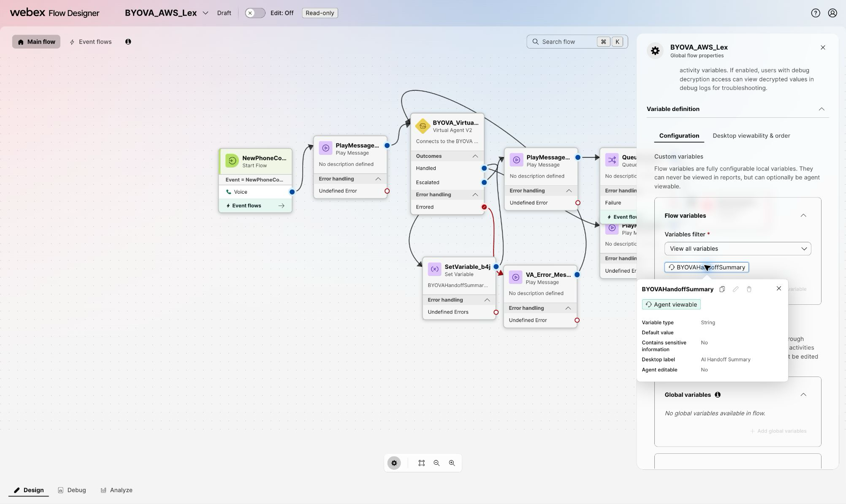Screen dimensions: 846x504
Task: Open the user profile icon
Action: [x=832, y=13]
